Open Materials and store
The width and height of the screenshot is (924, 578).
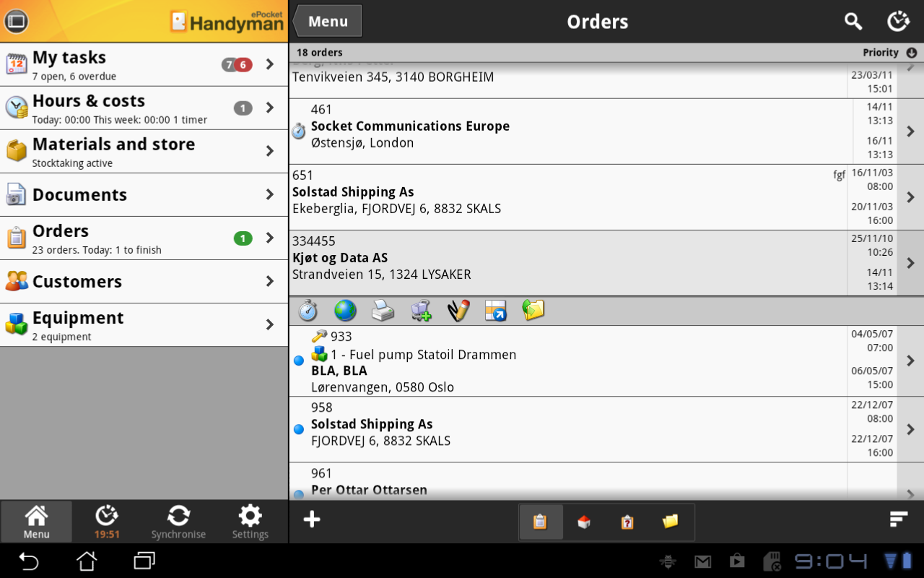[x=144, y=152]
